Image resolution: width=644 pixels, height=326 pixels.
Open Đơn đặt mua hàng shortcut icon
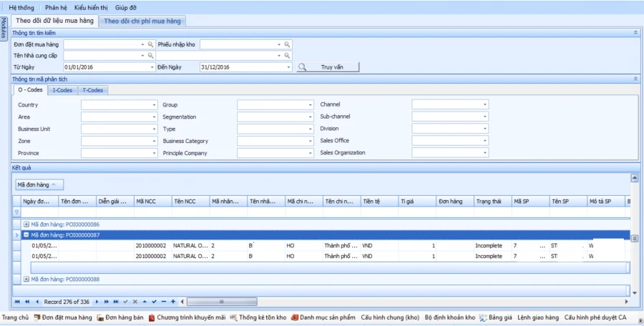tap(37, 317)
